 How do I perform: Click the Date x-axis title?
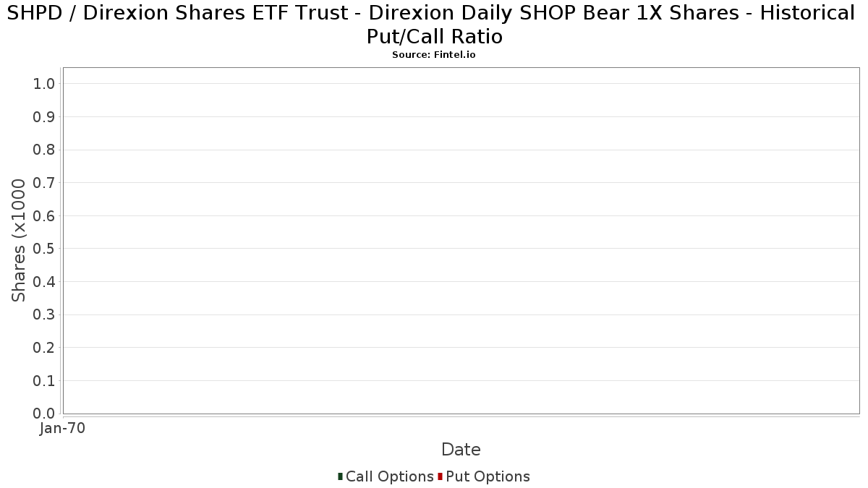(x=461, y=450)
